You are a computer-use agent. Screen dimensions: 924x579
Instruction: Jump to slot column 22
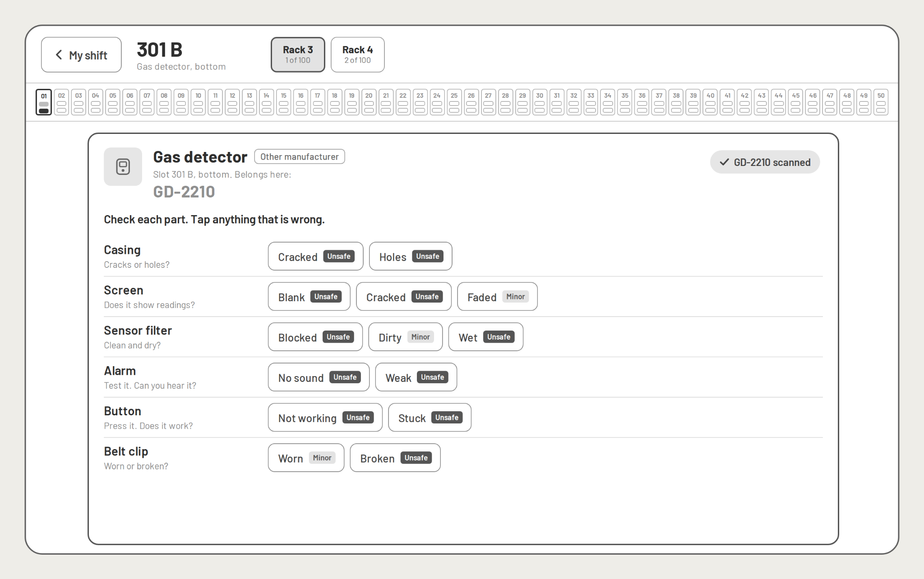[x=403, y=102]
